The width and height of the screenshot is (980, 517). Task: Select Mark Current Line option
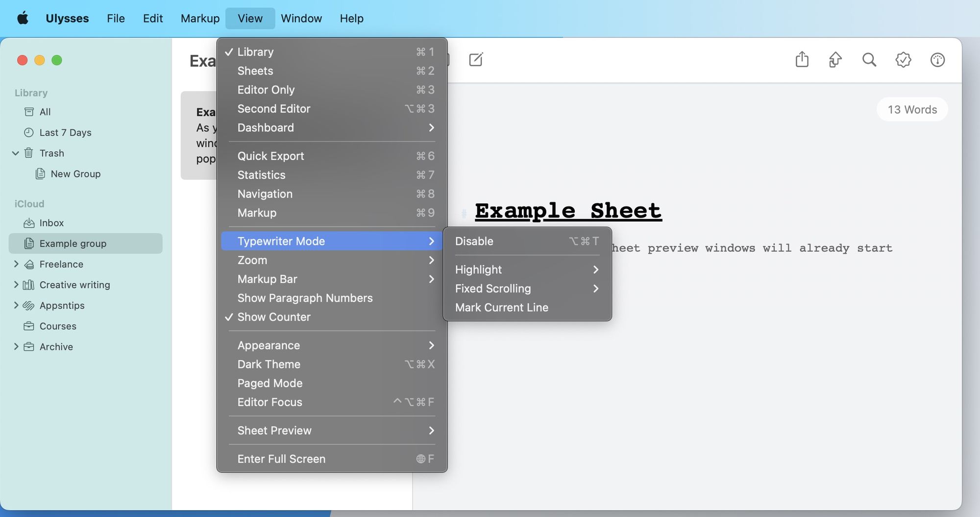coord(501,307)
